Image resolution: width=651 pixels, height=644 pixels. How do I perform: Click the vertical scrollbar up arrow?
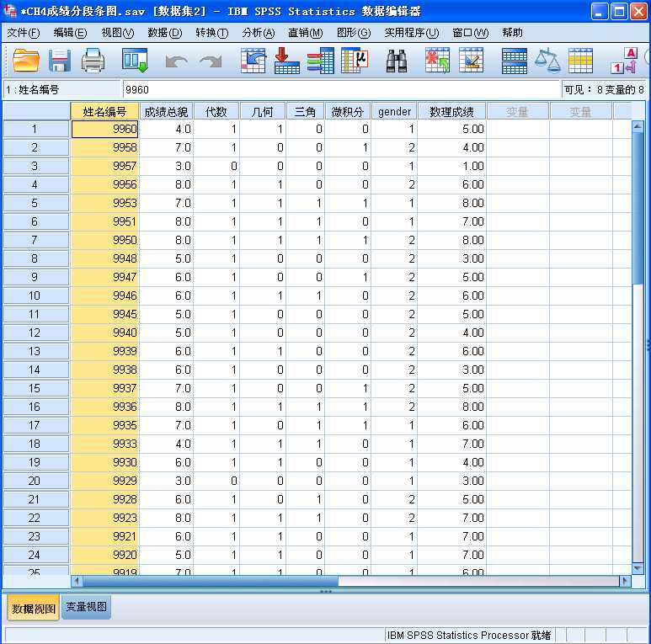638,126
